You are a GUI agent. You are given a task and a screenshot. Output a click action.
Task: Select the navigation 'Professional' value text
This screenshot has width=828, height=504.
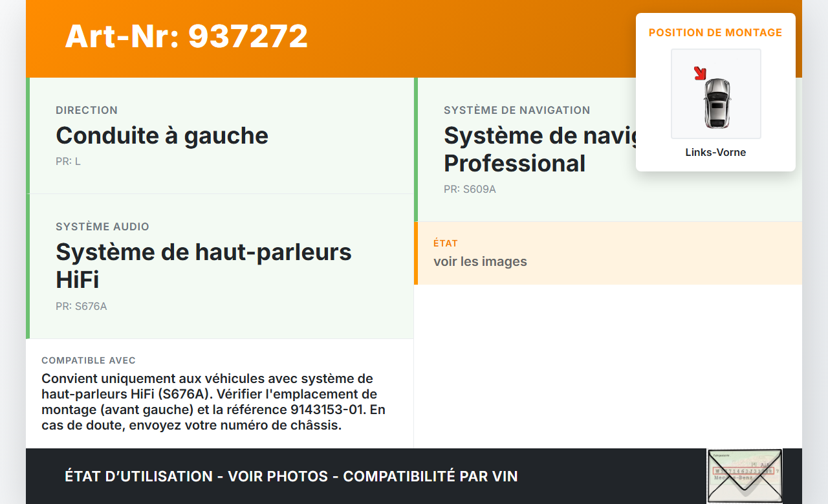(514, 164)
